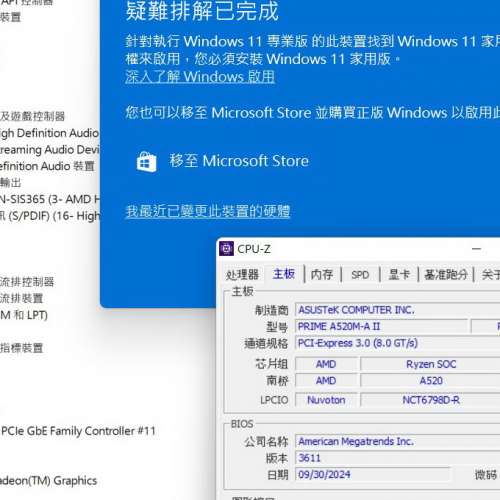
Task: Click the PRIME A520M-A II model field
Action: pyautogui.click(x=381, y=326)
